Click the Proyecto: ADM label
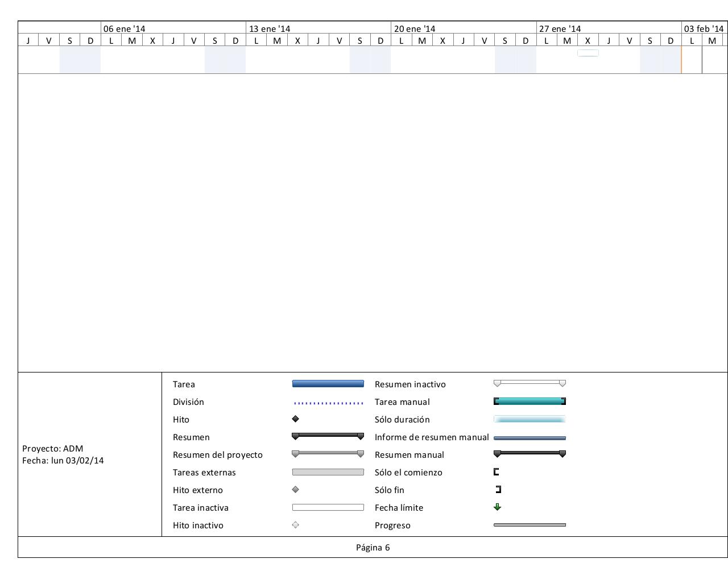Screen dimensions: 728x567 coord(53,448)
